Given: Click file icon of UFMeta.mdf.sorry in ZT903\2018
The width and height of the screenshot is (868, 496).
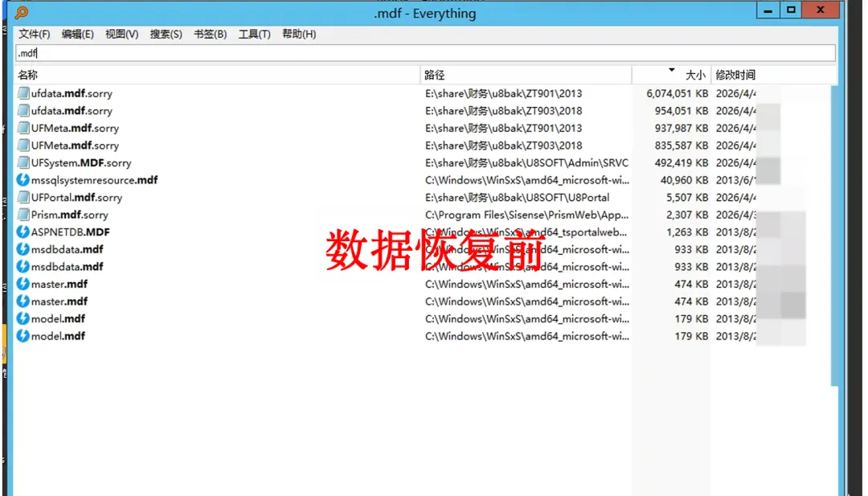Looking at the screenshot, I should [23, 145].
